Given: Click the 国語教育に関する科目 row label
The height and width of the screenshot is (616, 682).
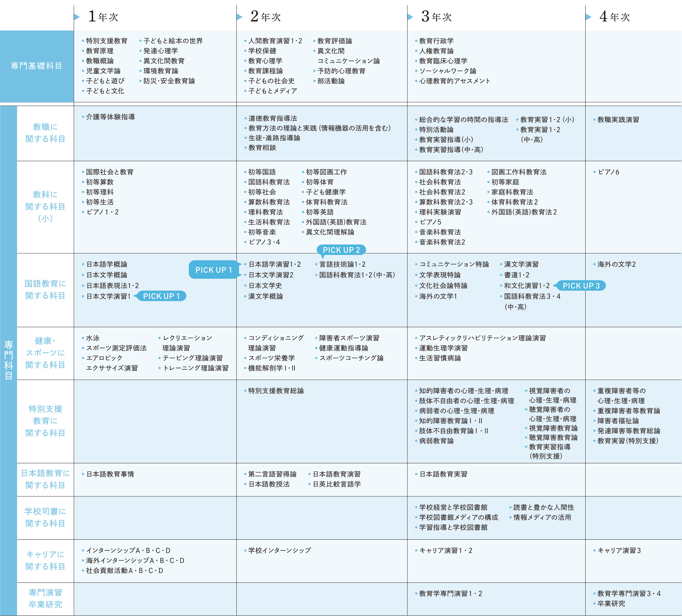Looking at the screenshot, I should [45, 289].
